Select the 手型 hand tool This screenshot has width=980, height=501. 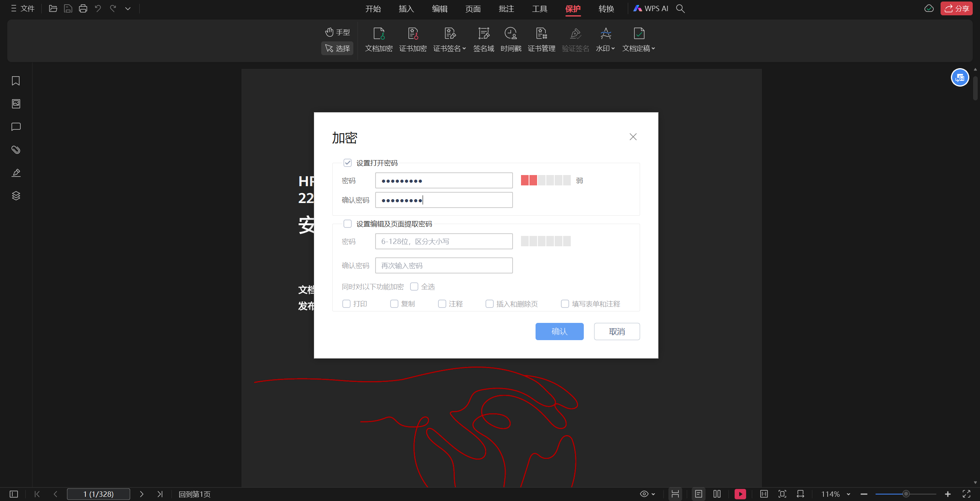(x=337, y=32)
